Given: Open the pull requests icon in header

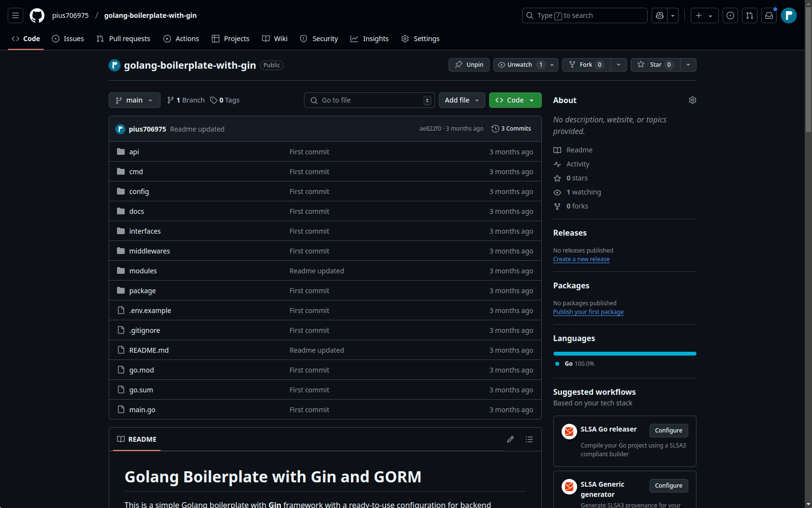Looking at the screenshot, I should click(750, 15).
